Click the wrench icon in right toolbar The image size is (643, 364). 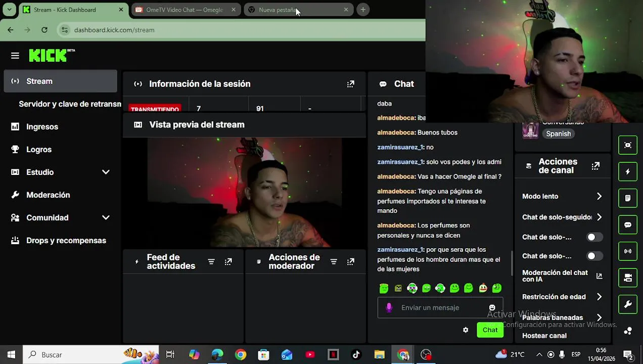628,304
